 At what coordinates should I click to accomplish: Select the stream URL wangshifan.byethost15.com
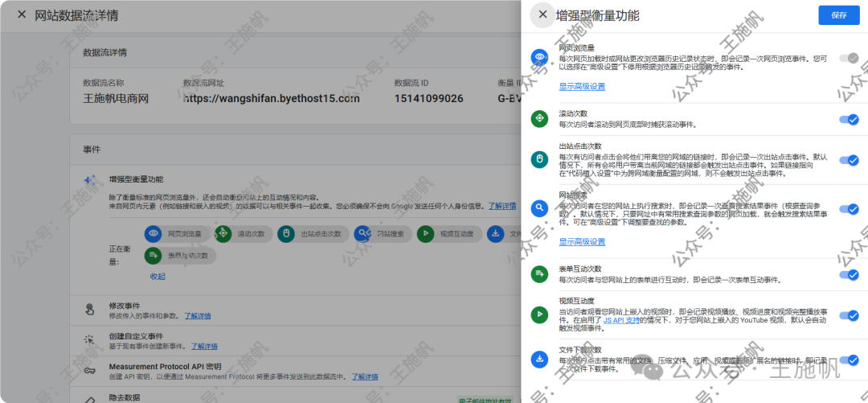[272, 99]
